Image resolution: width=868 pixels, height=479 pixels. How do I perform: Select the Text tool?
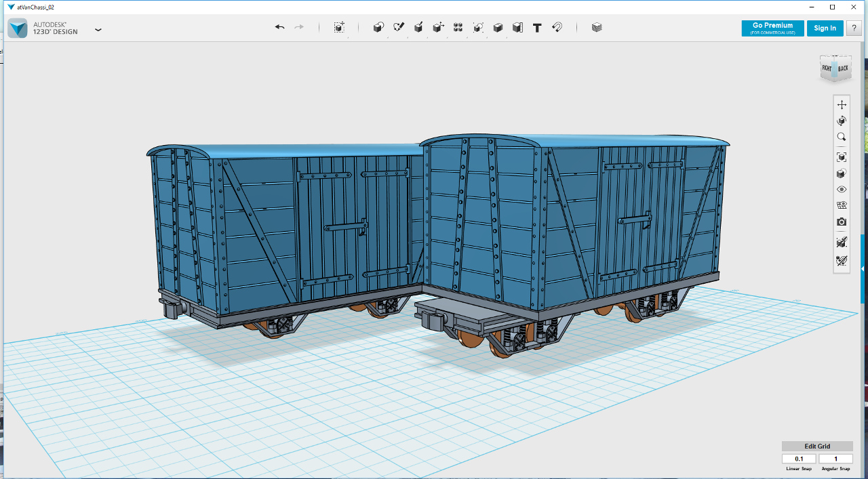[537, 28]
